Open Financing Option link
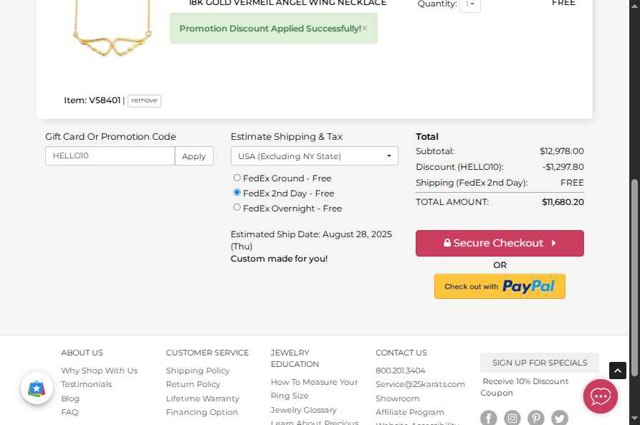Screen dimensions: 640x425 [x=202, y=412]
